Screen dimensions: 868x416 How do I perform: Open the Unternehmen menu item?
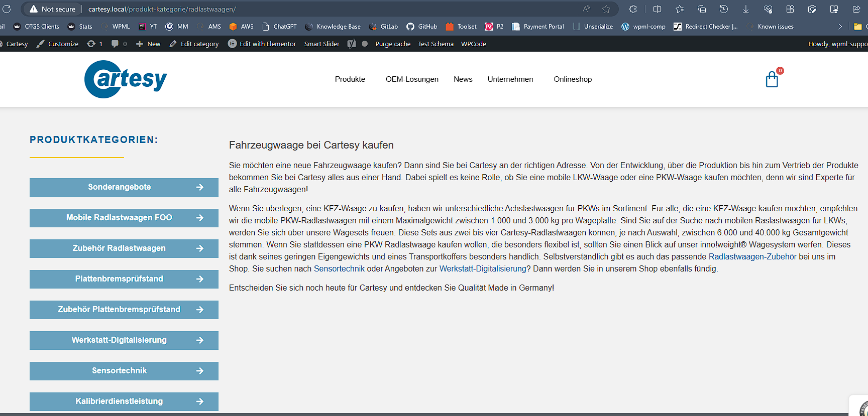pos(510,79)
